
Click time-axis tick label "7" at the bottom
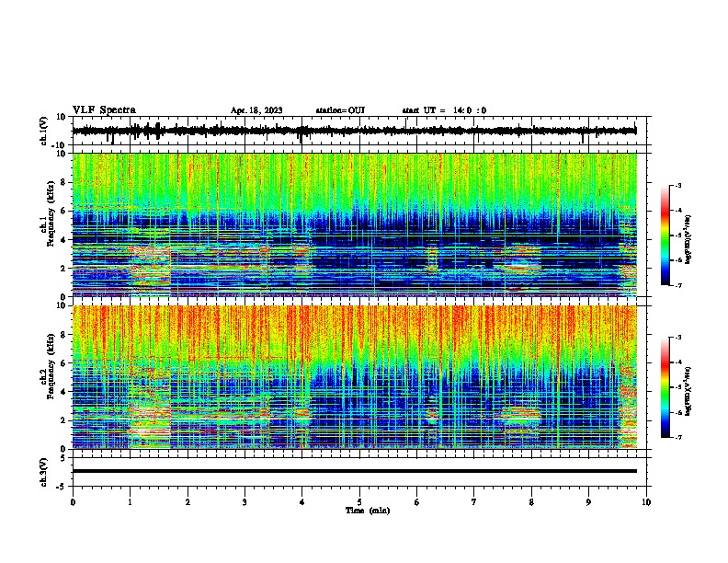click(474, 502)
